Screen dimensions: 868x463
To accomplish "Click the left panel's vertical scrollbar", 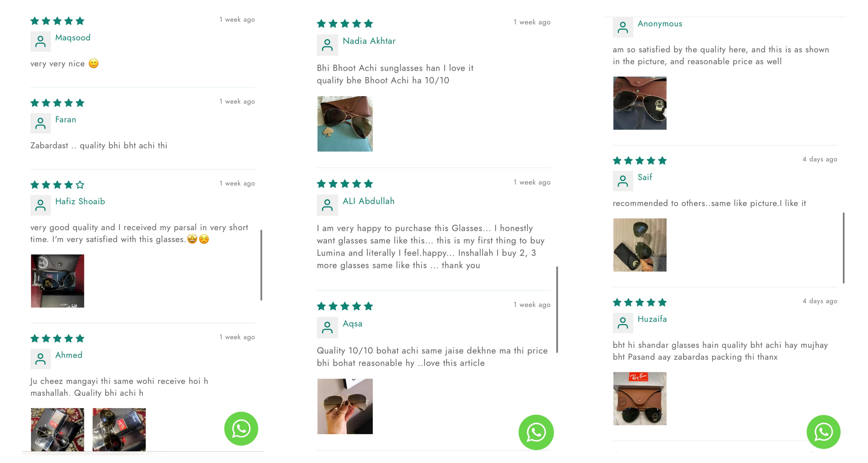I will pyautogui.click(x=261, y=265).
